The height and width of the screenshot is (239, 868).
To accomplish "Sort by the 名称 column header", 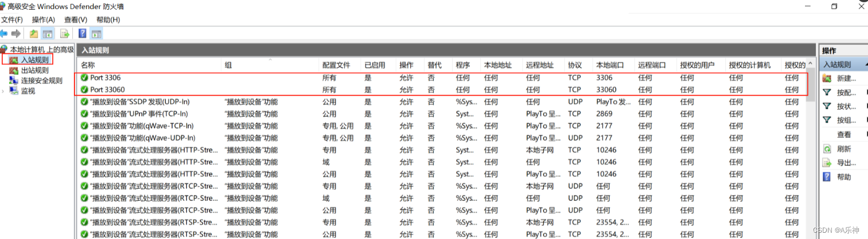I will click(x=150, y=65).
